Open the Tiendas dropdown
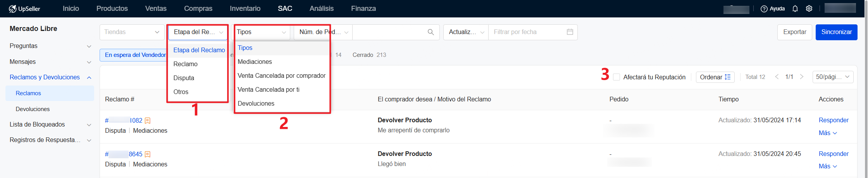 click(x=132, y=32)
